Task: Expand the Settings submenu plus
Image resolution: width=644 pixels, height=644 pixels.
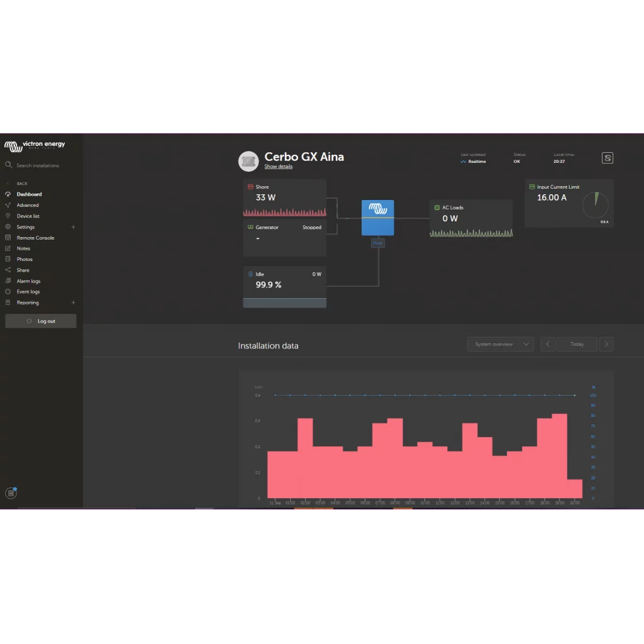Action: click(x=73, y=227)
